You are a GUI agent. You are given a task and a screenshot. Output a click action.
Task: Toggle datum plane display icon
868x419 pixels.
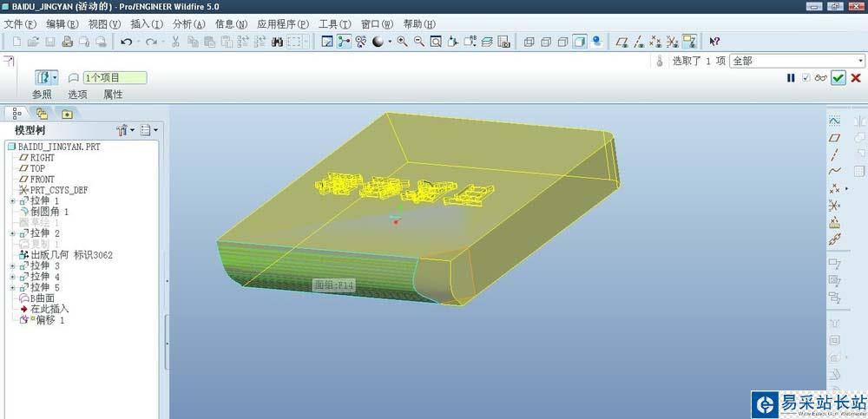(x=622, y=42)
